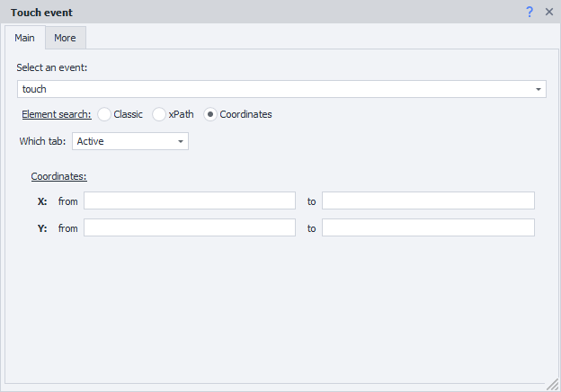The width and height of the screenshot is (561, 392).
Task: Click the 'Touch event' title bar
Action: [x=225, y=13]
